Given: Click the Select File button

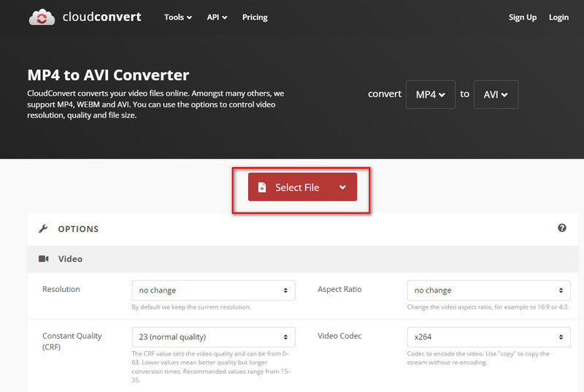Looking at the screenshot, I should (302, 187).
